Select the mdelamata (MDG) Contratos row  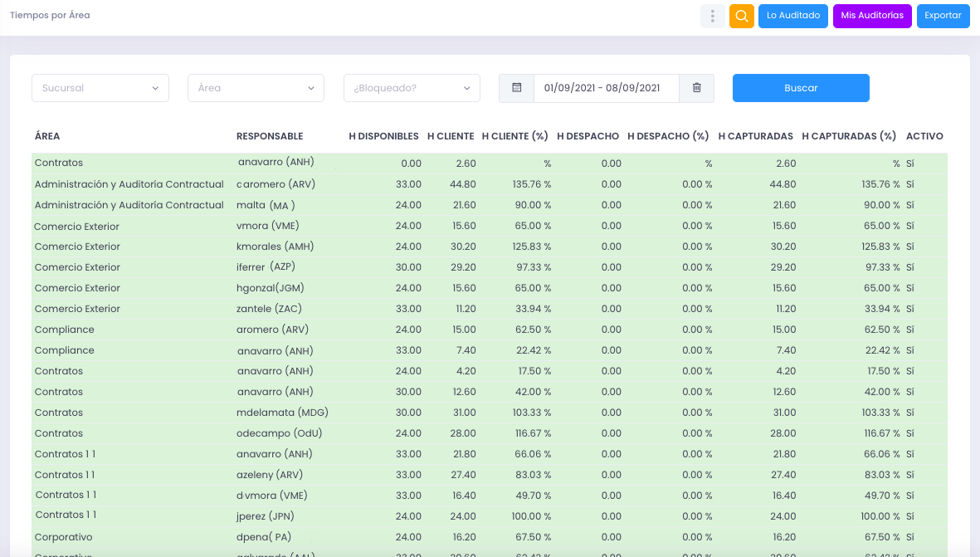click(x=490, y=413)
